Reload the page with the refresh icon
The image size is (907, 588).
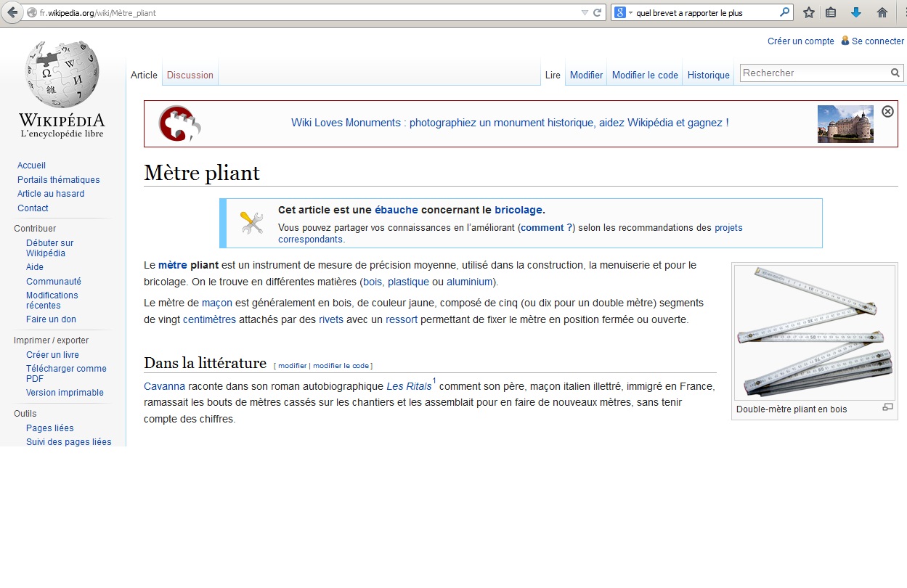point(598,13)
